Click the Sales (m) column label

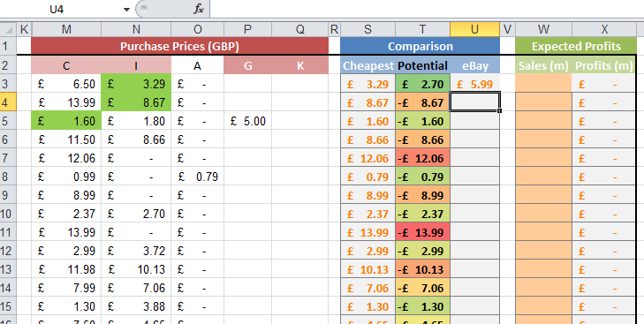pos(544,65)
